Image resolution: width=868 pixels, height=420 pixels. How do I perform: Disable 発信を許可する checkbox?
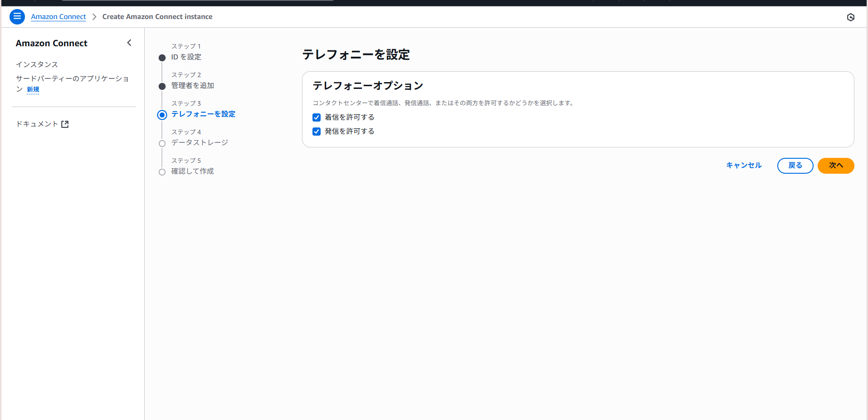(317, 132)
